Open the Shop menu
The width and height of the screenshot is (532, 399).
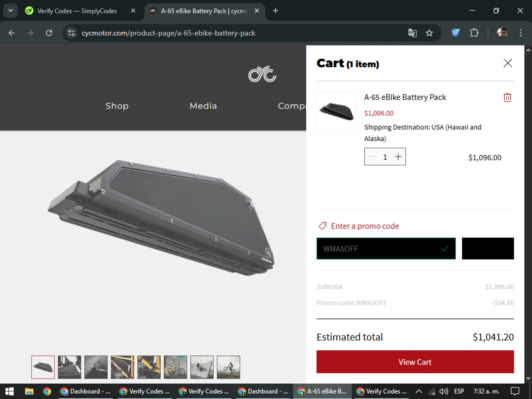117,106
